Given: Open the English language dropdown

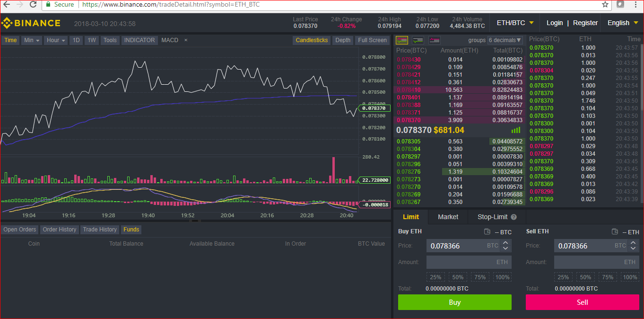Looking at the screenshot, I should (622, 23).
